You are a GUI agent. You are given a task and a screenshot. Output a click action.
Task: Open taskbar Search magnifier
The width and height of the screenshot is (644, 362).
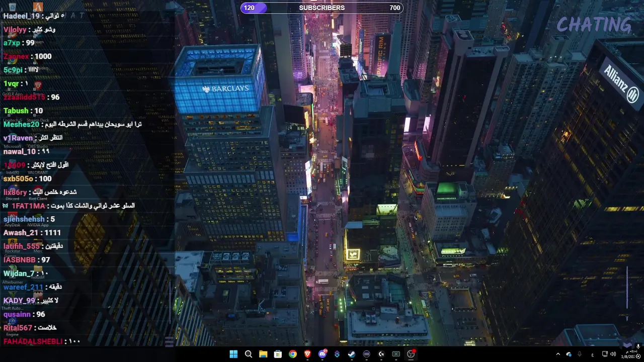click(249, 354)
